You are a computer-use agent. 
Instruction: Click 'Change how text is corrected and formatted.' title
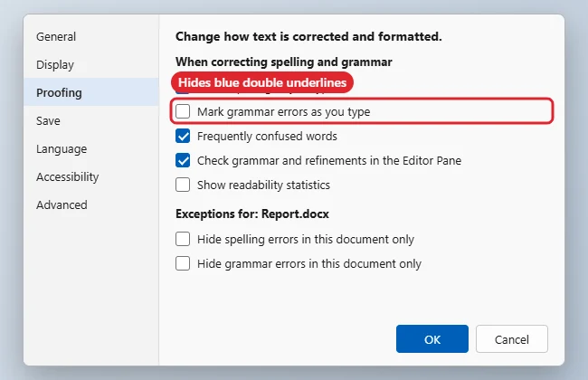(308, 36)
